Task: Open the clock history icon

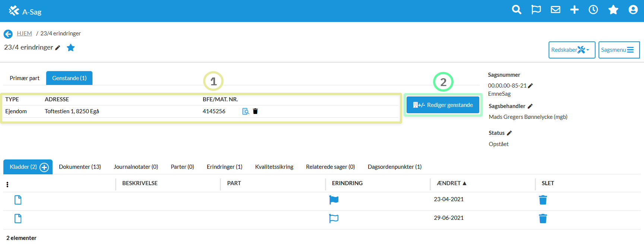Action: [x=593, y=10]
